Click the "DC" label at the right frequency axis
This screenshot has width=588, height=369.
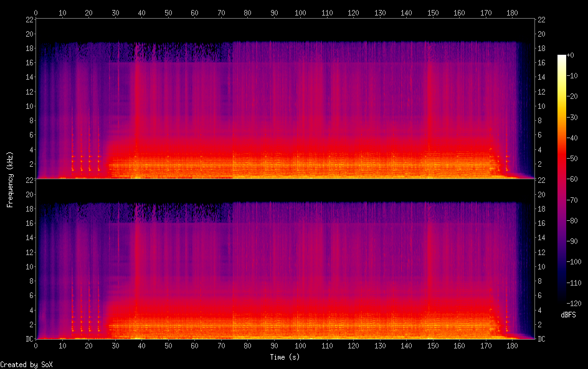[541, 339]
